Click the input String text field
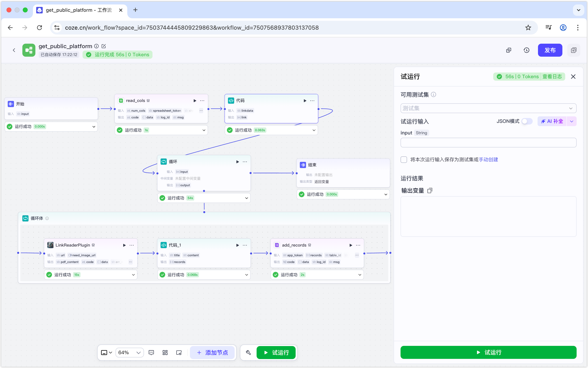Screen dimensions: 588x368 pos(488,143)
